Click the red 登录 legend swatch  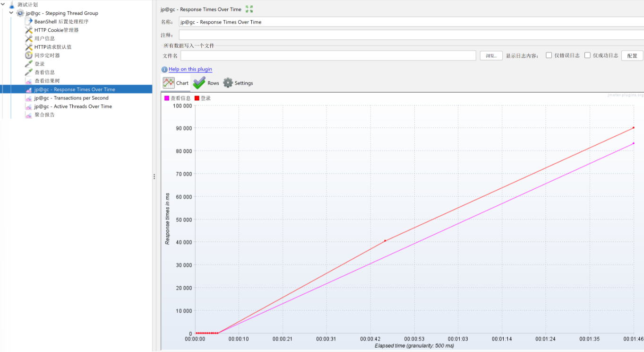197,98
